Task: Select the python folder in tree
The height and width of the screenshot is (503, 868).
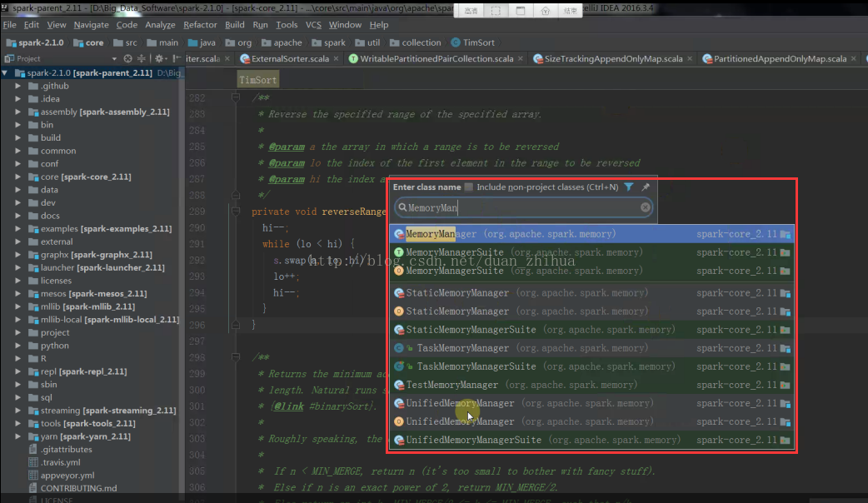Action: pos(48,346)
